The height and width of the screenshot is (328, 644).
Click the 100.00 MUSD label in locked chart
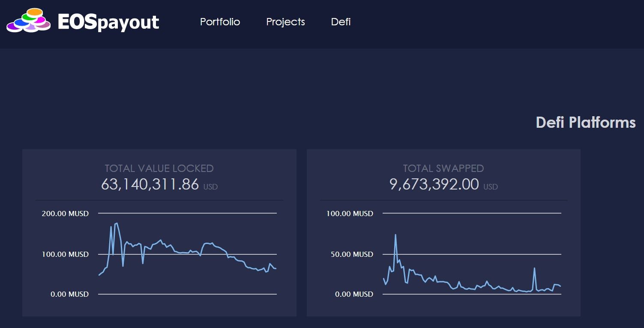pos(65,254)
